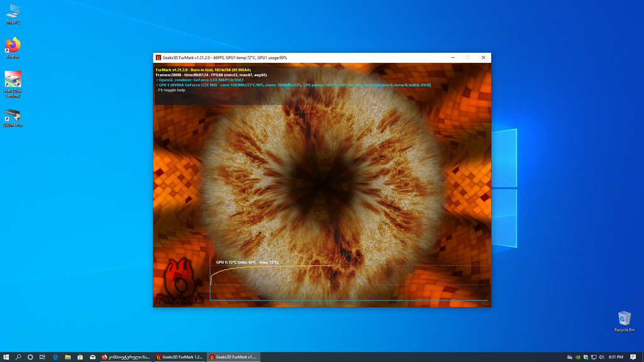Open Task View on the taskbar
The image size is (644, 362).
42,357
